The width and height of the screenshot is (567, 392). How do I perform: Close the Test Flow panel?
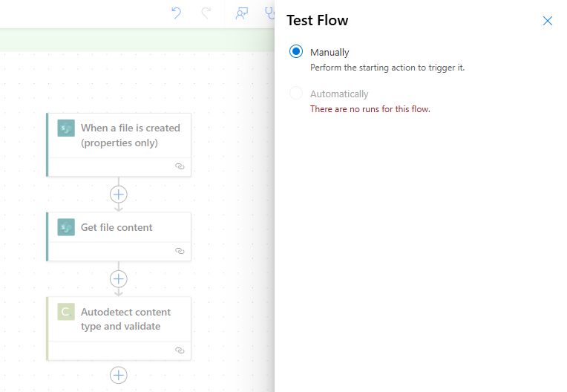[548, 21]
